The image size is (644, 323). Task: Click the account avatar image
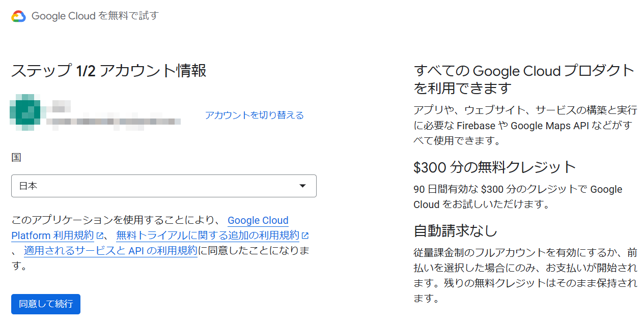pyautogui.click(x=27, y=112)
